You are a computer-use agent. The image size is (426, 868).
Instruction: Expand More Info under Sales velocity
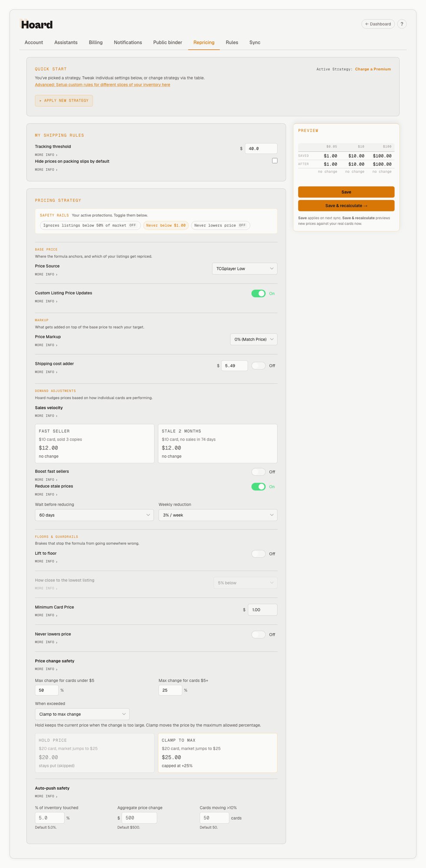[x=46, y=416]
